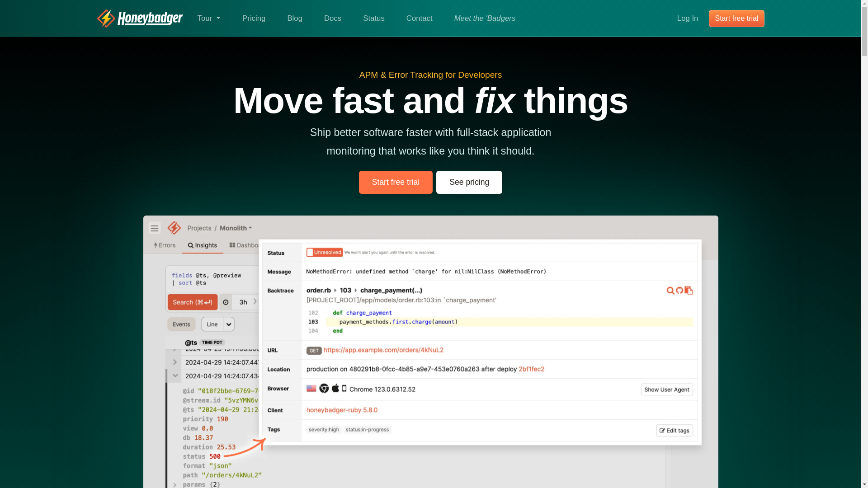
Task: Expand the Monolith project dropdown
Action: coord(236,228)
